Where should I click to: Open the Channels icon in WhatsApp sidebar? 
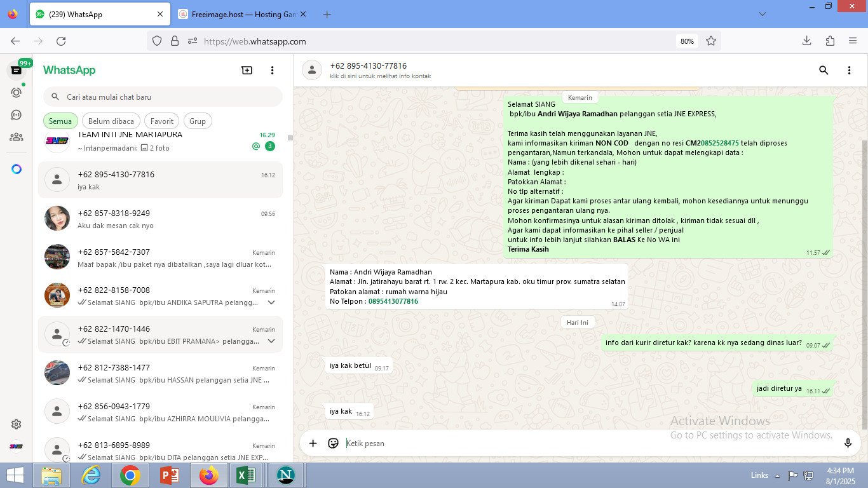tap(17, 114)
